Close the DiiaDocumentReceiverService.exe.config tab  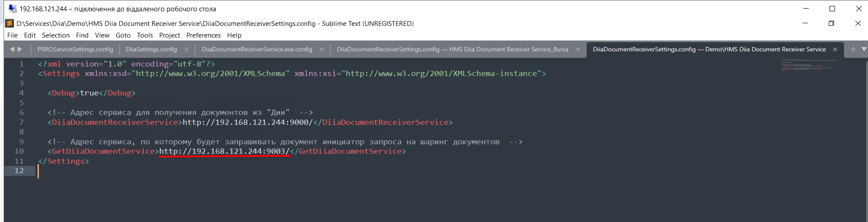click(322, 49)
